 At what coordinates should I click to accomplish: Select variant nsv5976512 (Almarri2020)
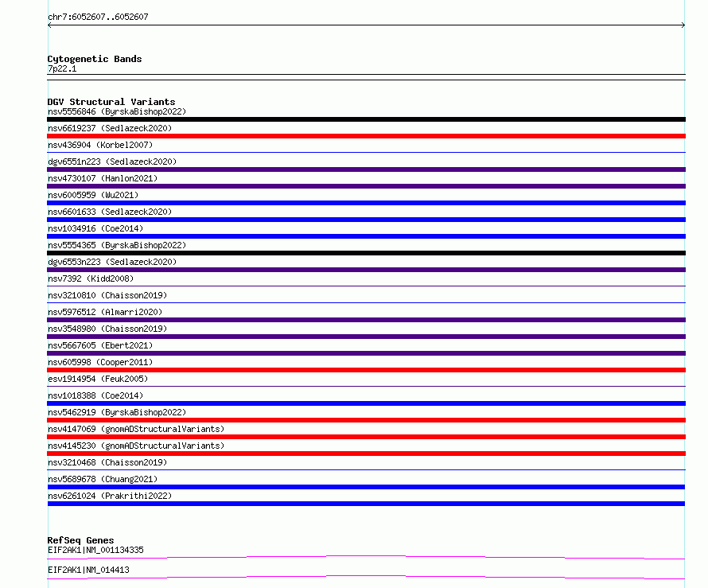click(x=105, y=312)
